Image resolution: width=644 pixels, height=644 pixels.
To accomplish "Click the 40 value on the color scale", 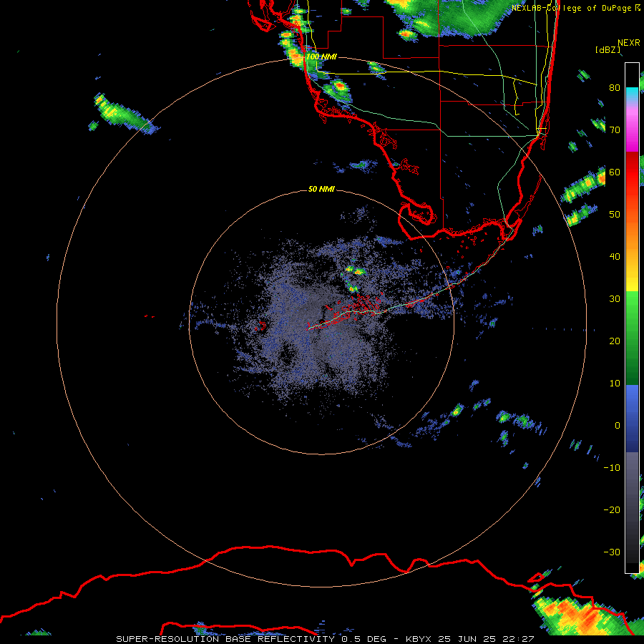I will coord(615,257).
